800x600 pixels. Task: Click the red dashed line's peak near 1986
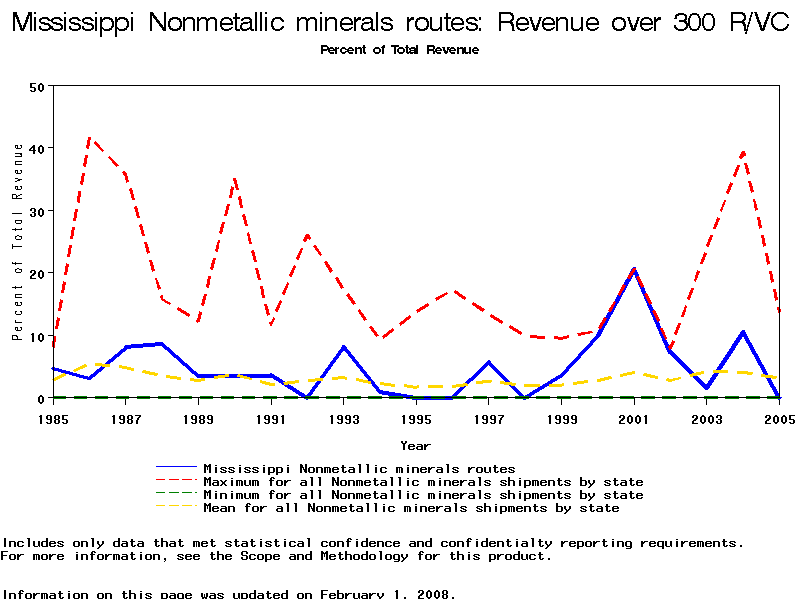coord(90,138)
